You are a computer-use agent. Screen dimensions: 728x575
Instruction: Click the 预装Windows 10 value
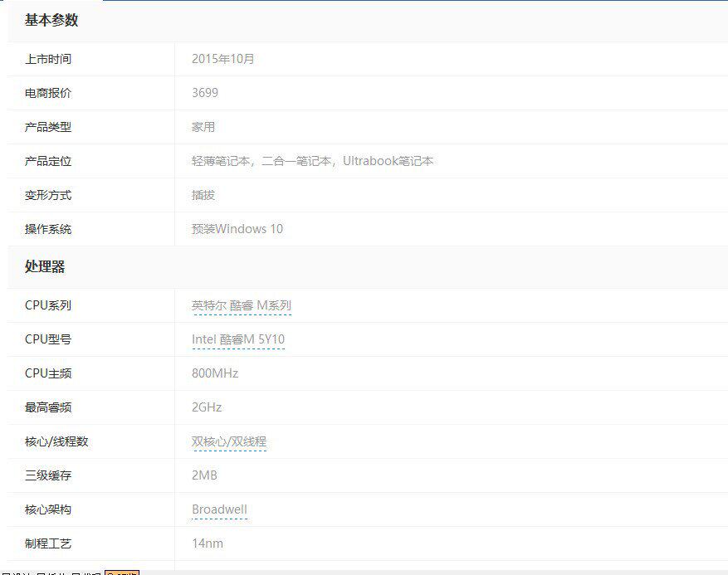tap(237, 229)
